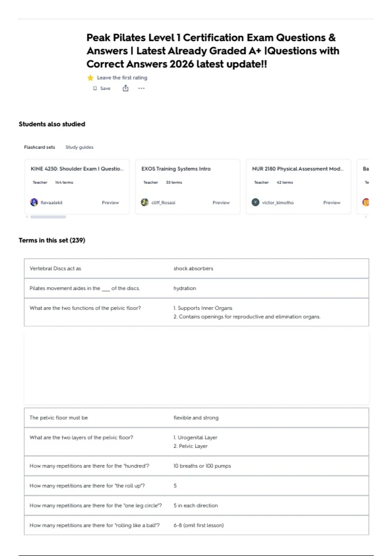Screen dimensions: 392x556
Task: Select the Vertebral Discs act as term row
Action: [x=196, y=269]
